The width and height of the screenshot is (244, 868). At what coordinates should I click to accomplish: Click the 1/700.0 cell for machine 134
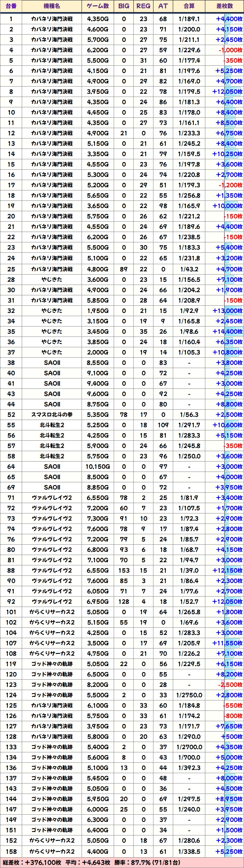[x=189, y=757]
